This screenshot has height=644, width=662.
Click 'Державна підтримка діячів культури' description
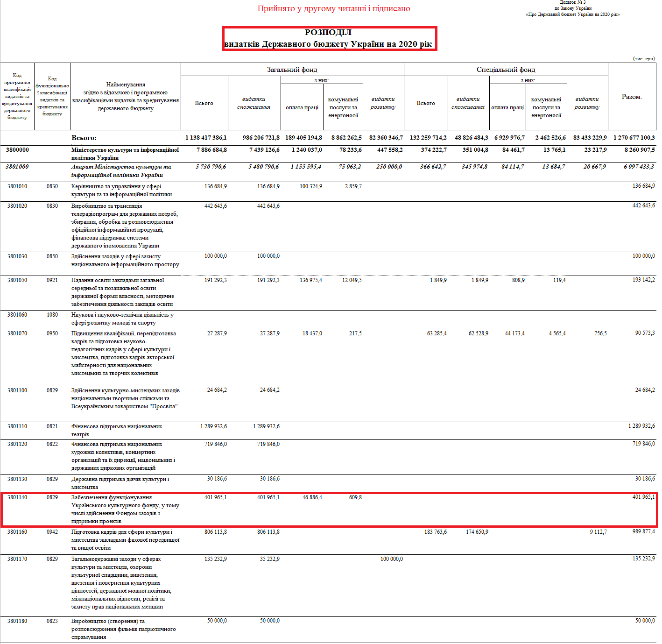click(x=120, y=483)
